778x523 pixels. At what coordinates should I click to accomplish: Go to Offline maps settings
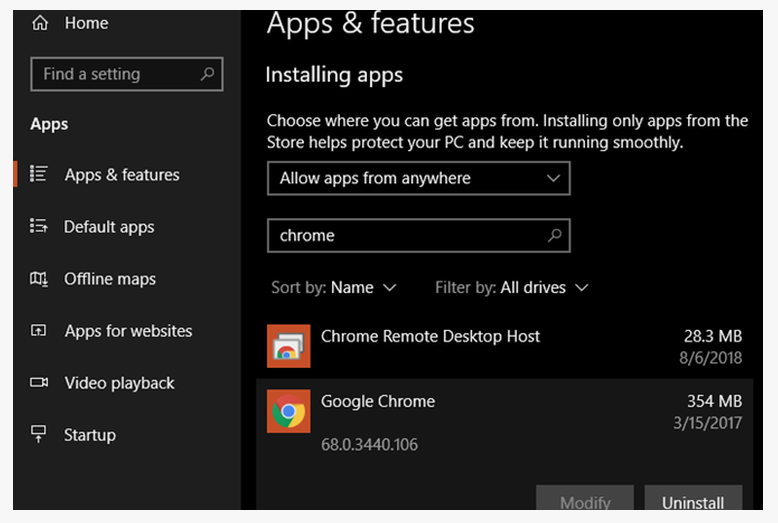[x=110, y=279]
